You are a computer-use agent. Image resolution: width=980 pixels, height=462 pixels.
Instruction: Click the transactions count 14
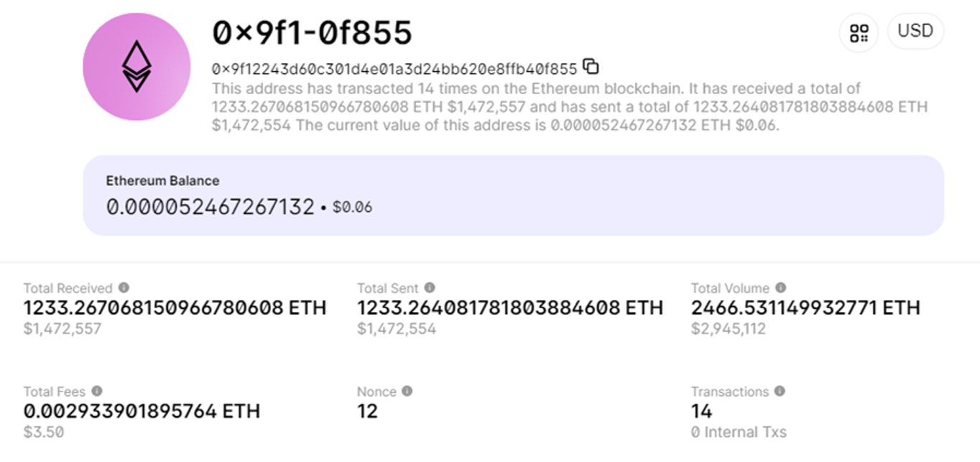[x=701, y=412]
